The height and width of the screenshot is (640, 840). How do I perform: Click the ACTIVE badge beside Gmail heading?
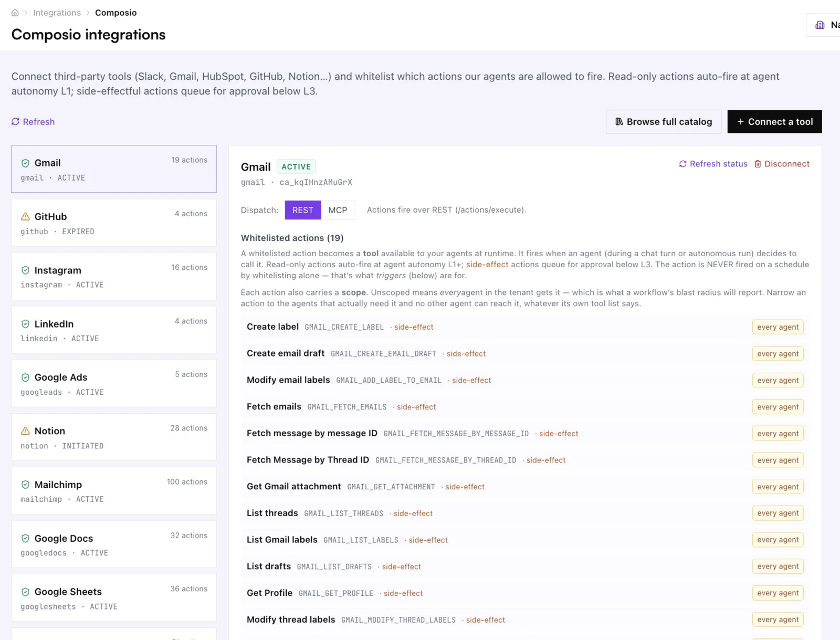[x=296, y=167]
